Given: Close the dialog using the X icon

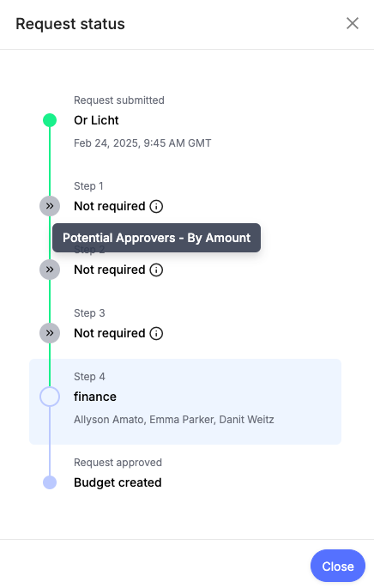Looking at the screenshot, I should [353, 23].
